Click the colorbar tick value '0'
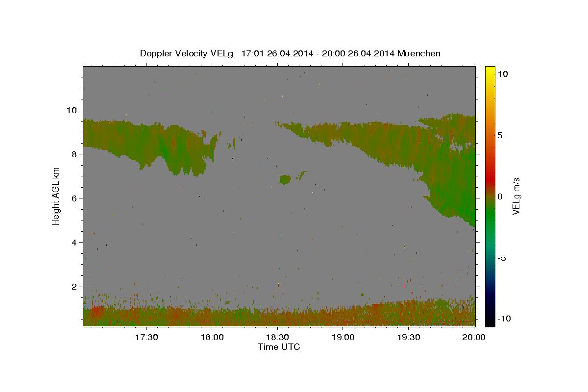The width and height of the screenshot is (588, 392). point(499,196)
